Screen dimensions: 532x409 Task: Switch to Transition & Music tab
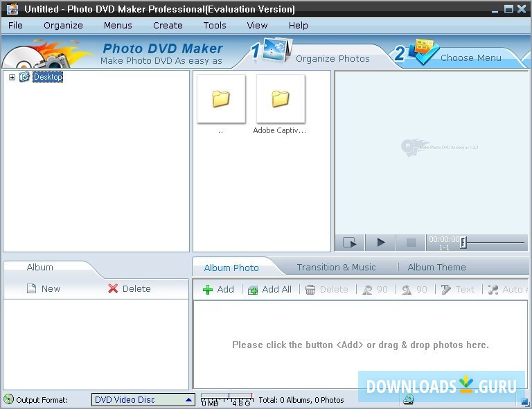point(336,268)
